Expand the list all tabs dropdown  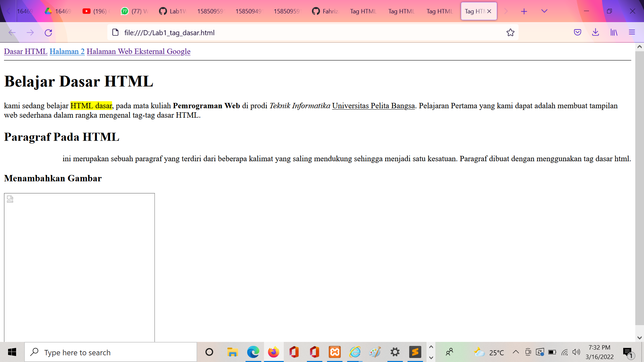(x=544, y=11)
